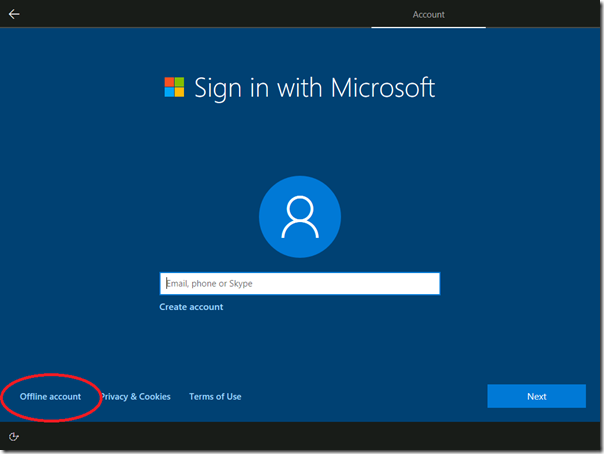Focus the Email, phone or Skype field
Viewport: 604px width, 454px height.
[x=300, y=284]
